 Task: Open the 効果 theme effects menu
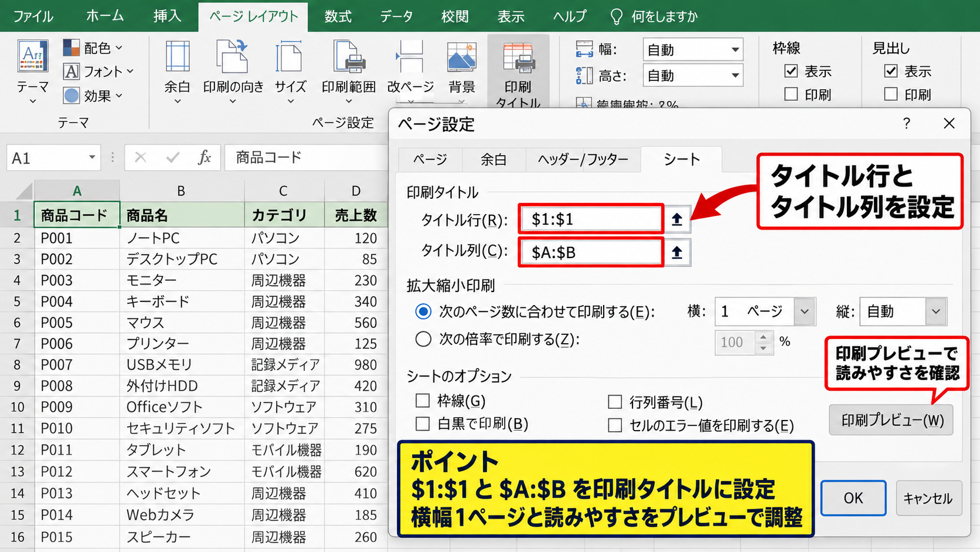93,96
